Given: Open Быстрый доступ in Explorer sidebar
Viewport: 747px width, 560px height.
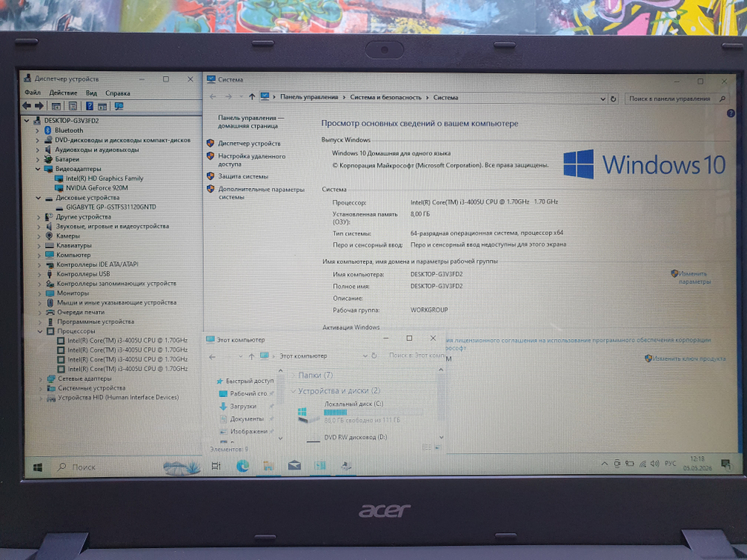Looking at the screenshot, I should click(249, 381).
